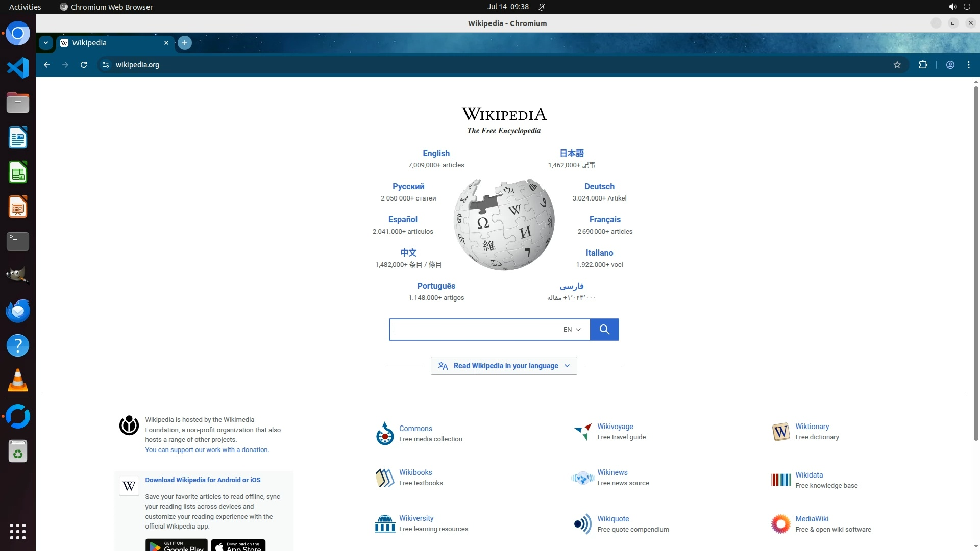Image resolution: width=980 pixels, height=551 pixels.
Task: Toggle notifications bell in top bar
Action: (542, 7)
